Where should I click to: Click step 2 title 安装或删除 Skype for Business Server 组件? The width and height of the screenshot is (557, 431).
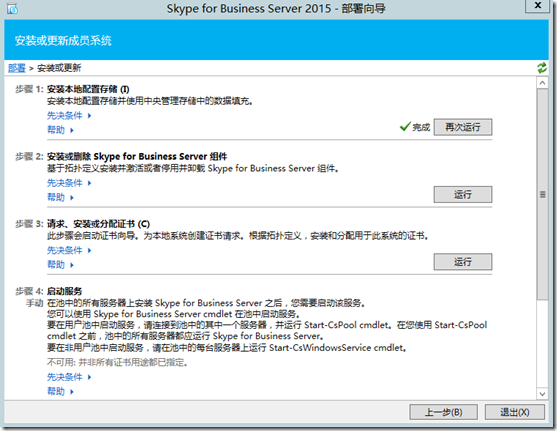coord(137,156)
